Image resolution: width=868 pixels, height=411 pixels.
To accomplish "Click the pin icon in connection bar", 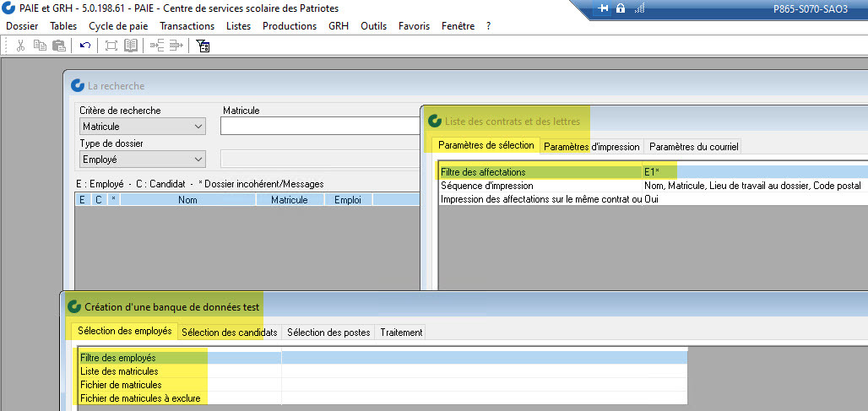I will pos(603,8).
